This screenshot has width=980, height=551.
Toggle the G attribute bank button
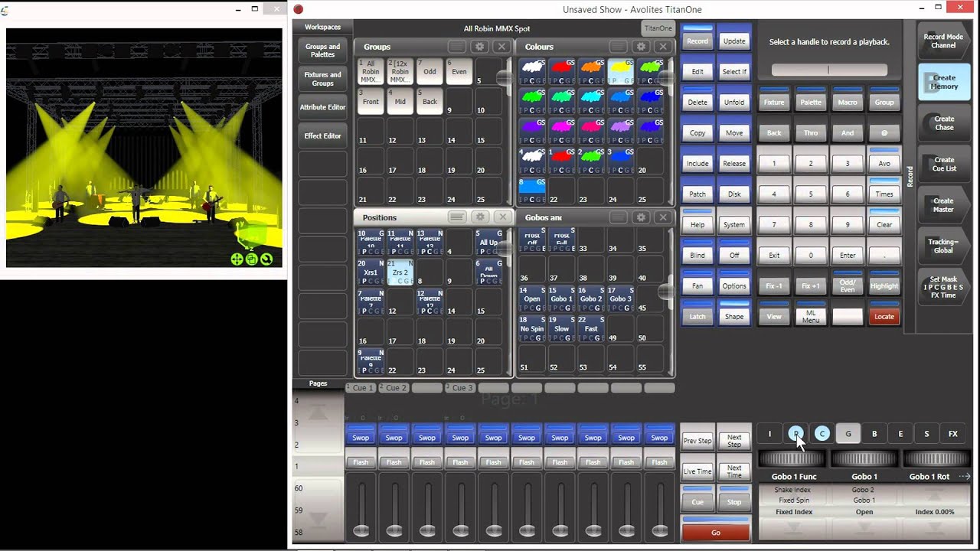[848, 434]
